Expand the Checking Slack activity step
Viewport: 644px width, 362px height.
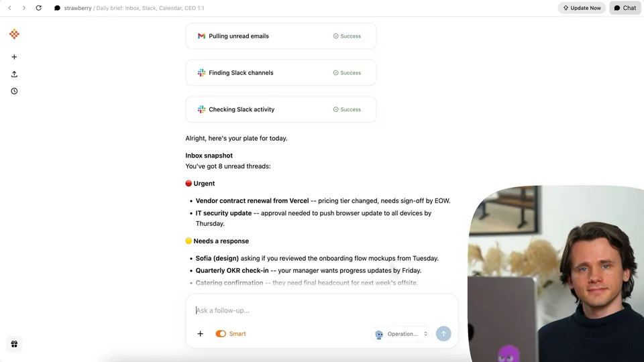point(281,109)
